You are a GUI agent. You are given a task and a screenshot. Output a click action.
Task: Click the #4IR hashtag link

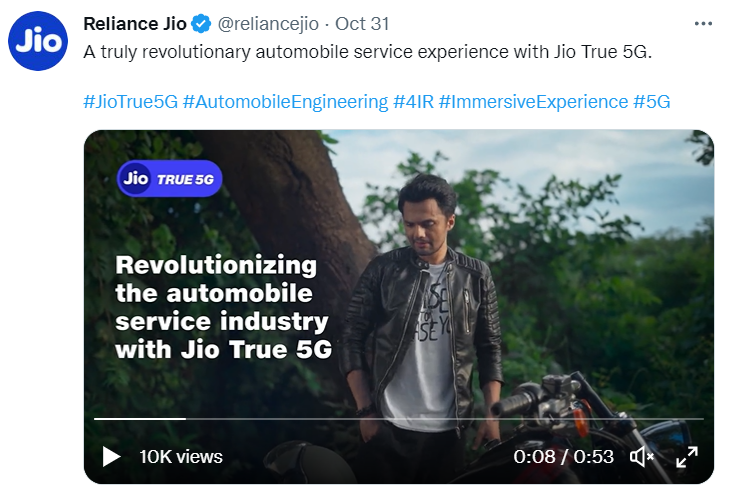413,102
